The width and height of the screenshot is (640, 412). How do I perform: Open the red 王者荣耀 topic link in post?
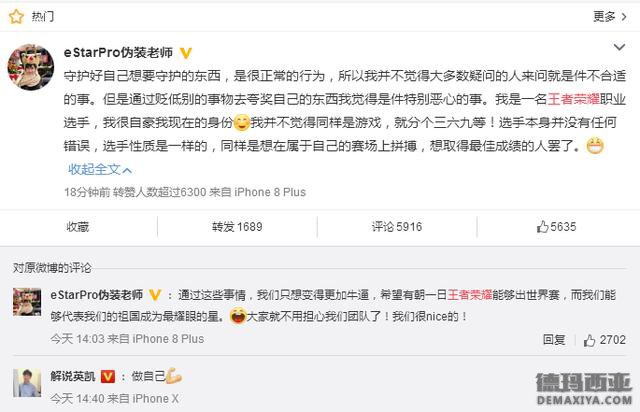(573, 99)
